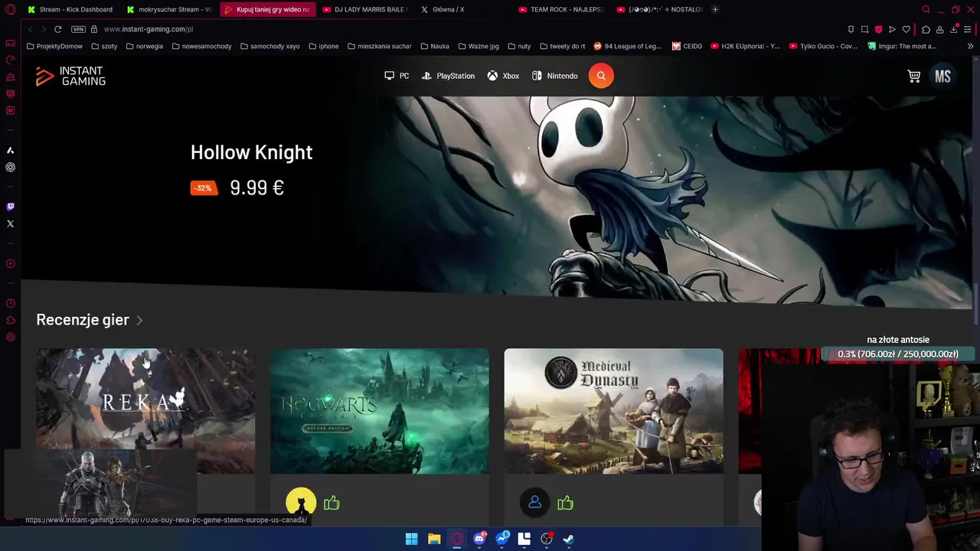Open ChatGPT icon in sidebar
Screen dimensions: 980x551
click(x=10, y=167)
